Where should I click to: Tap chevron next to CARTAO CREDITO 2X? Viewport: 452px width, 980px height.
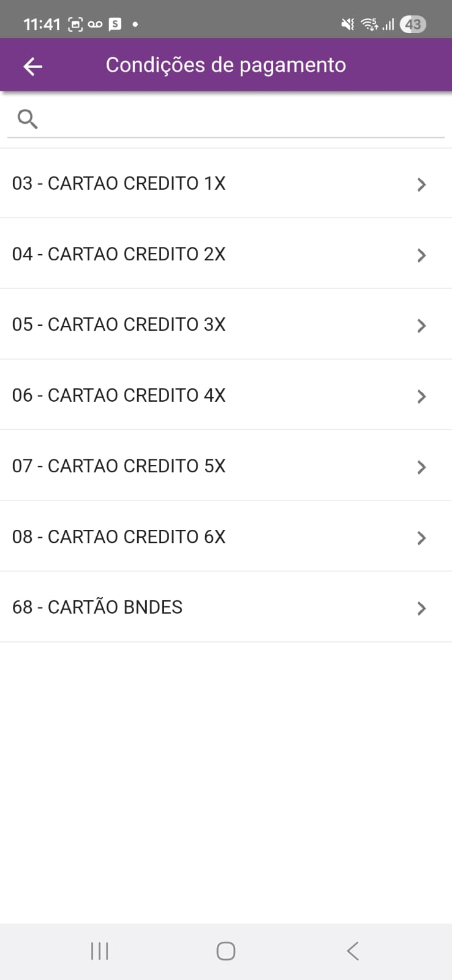point(421,255)
